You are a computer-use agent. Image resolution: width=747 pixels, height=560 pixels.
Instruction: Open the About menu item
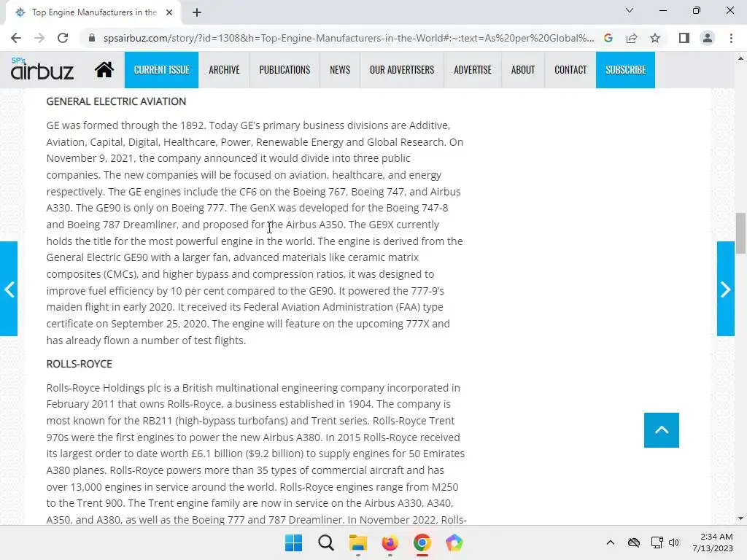click(x=522, y=70)
